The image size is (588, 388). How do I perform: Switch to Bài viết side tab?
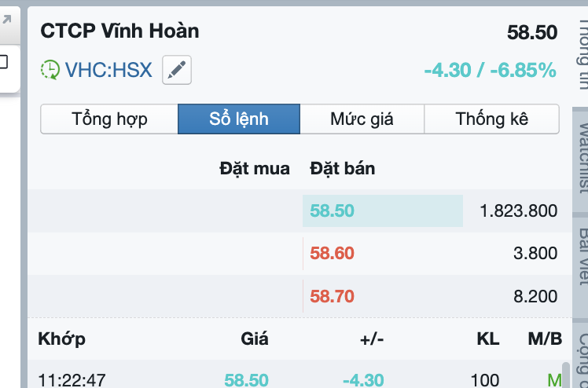pos(582,247)
